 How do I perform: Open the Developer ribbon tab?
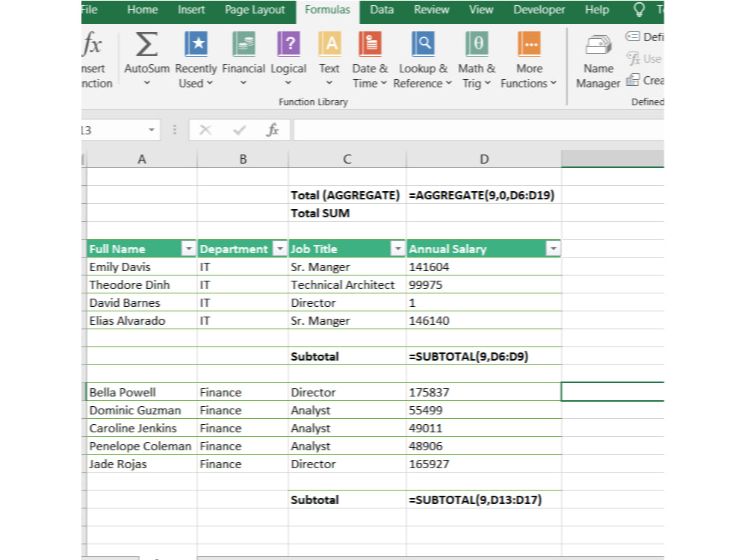point(539,10)
